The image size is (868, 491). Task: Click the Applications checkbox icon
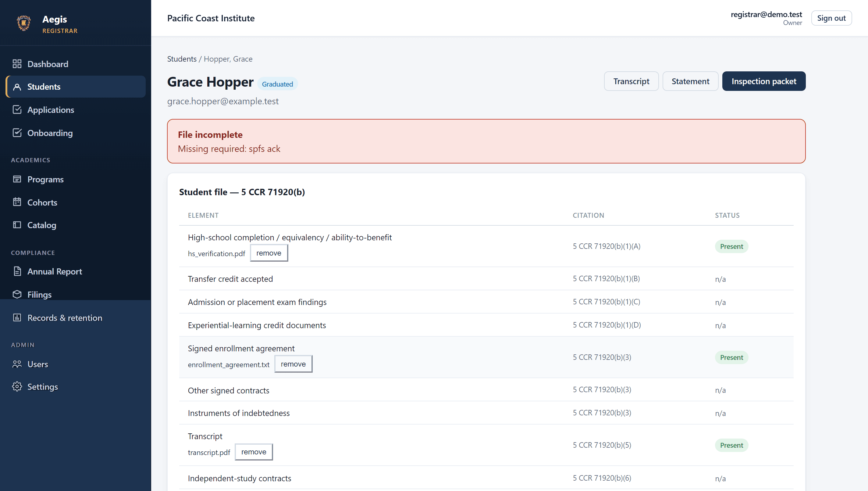17,109
